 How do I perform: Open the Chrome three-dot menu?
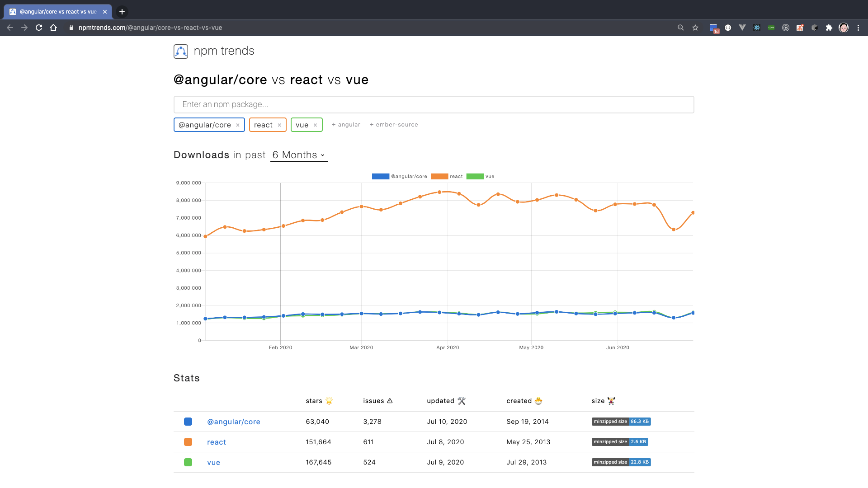tap(858, 28)
